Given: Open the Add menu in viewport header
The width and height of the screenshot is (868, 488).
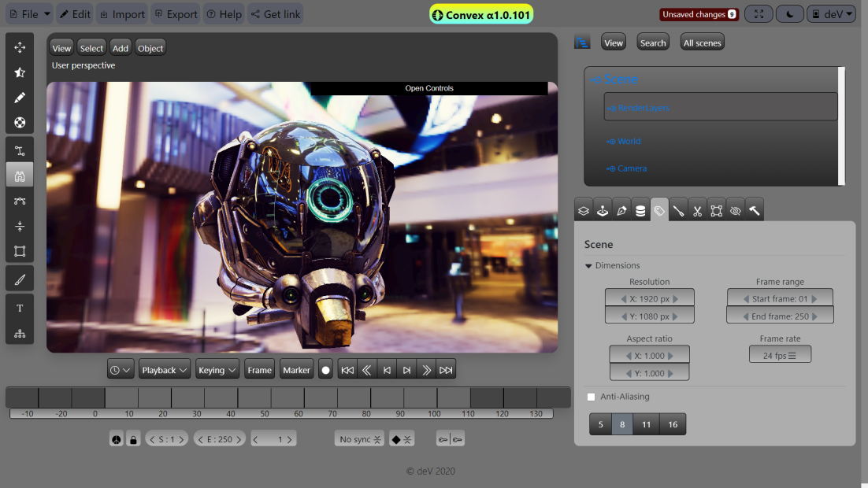Looking at the screenshot, I should click(x=120, y=48).
